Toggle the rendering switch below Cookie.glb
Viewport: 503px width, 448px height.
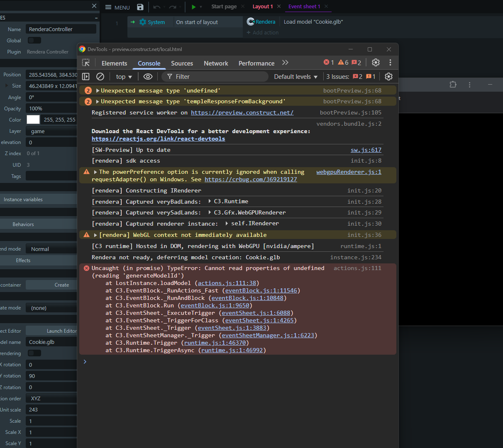(x=34, y=353)
